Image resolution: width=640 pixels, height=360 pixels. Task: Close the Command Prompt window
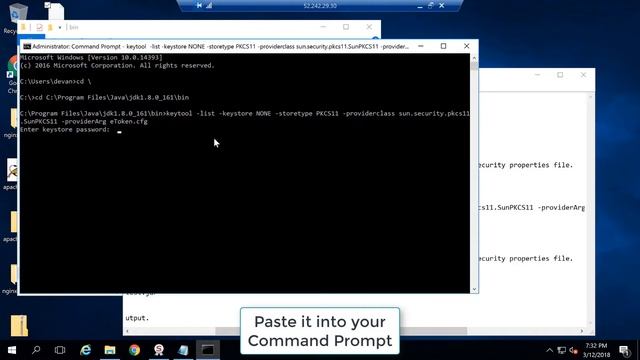pos(467,46)
